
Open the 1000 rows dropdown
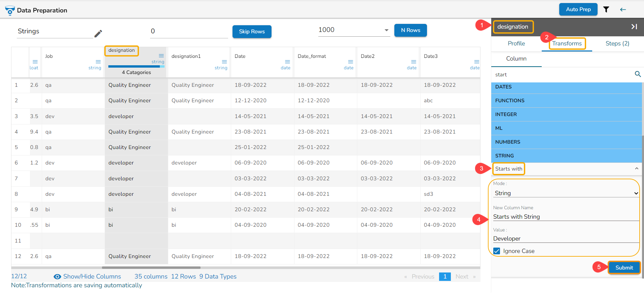coord(354,30)
